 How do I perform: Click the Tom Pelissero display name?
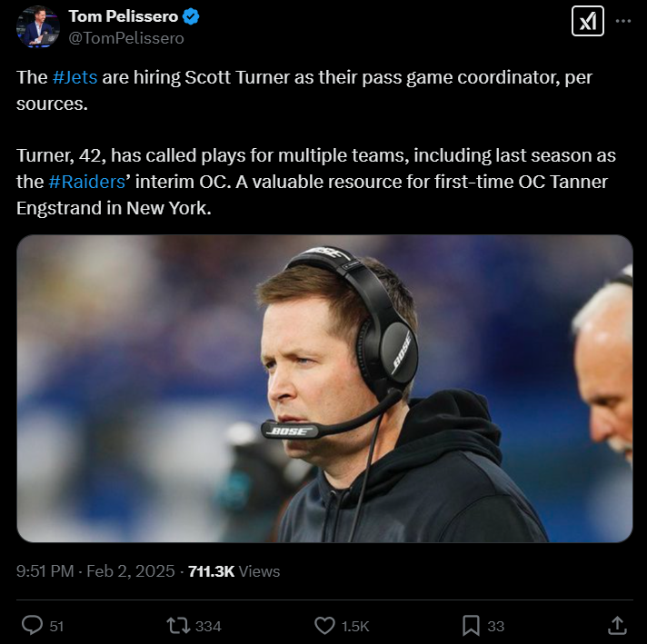click(124, 17)
